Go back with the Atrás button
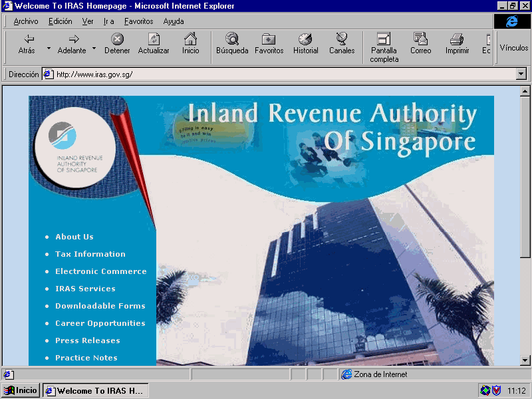The width and height of the screenshot is (532, 399). point(27,44)
